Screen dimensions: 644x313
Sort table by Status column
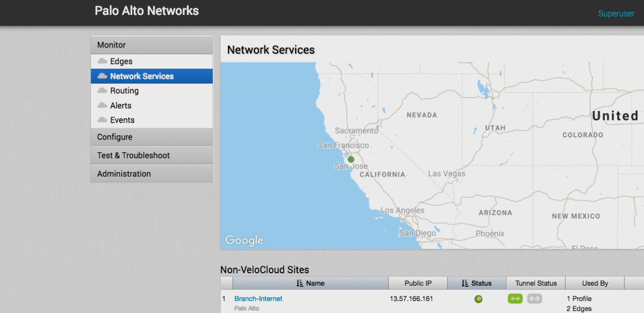pos(477,283)
